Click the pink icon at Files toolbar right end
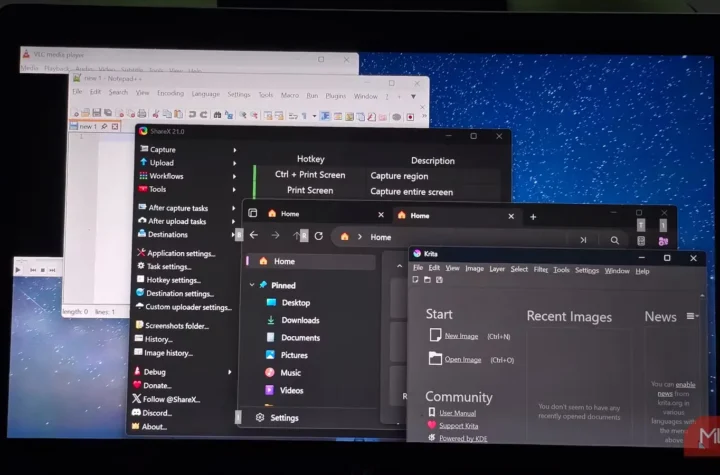The height and width of the screenshot is (475, 720). pyautogui.click(x=663, y=241)
